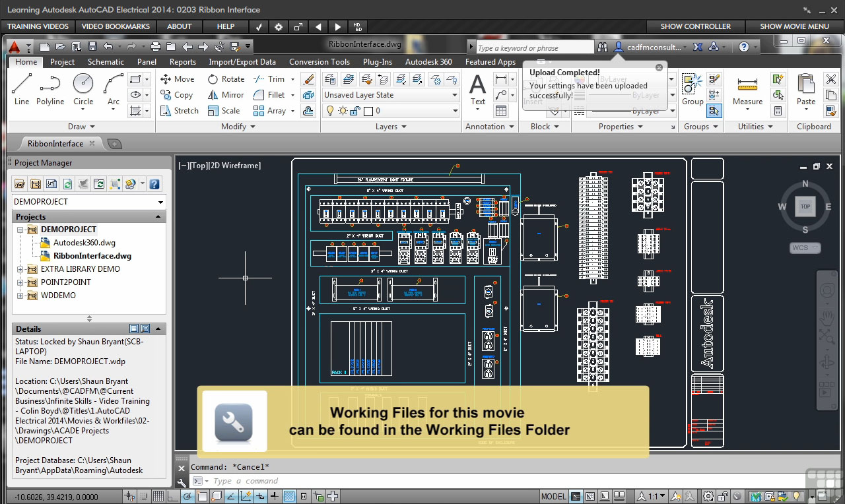The height and width of the screenshot is (504, 845).
Task: Choose the Stretch command
Action: [180, 111]
